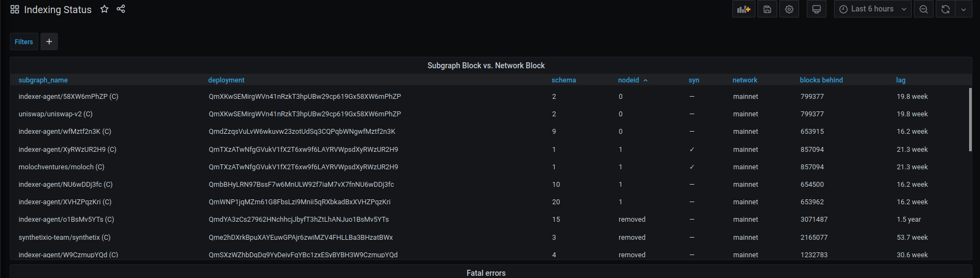Viewport: 980px width, 278px height.
Task: Sort table by syn column
Action: point(694,80)
